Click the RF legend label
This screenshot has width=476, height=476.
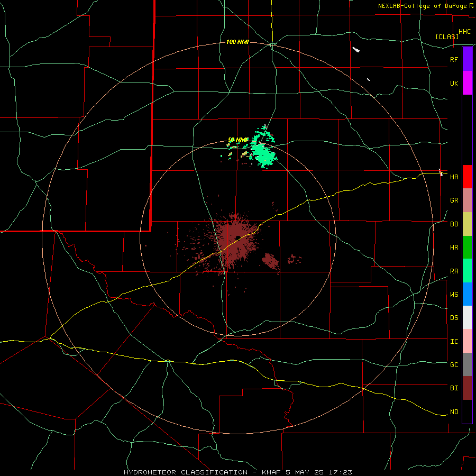454,59
